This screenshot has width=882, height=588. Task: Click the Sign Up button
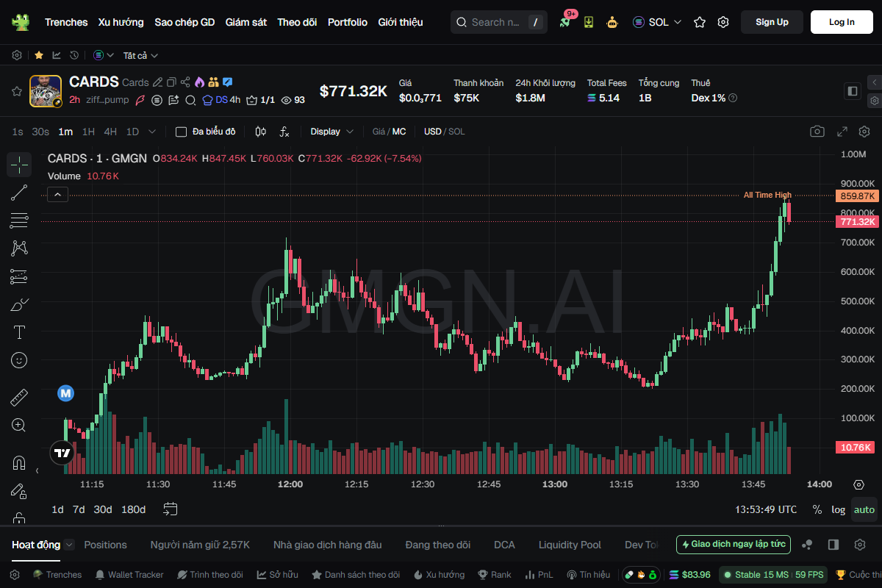click(772, 22)
